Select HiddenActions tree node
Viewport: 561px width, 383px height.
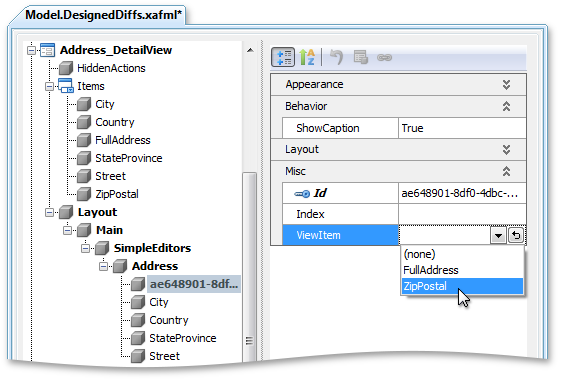[x=111, y=68]
